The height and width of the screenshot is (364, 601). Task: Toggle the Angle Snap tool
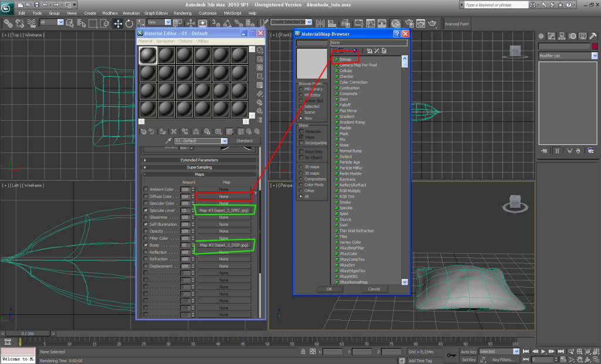click(x=227, y=23)
